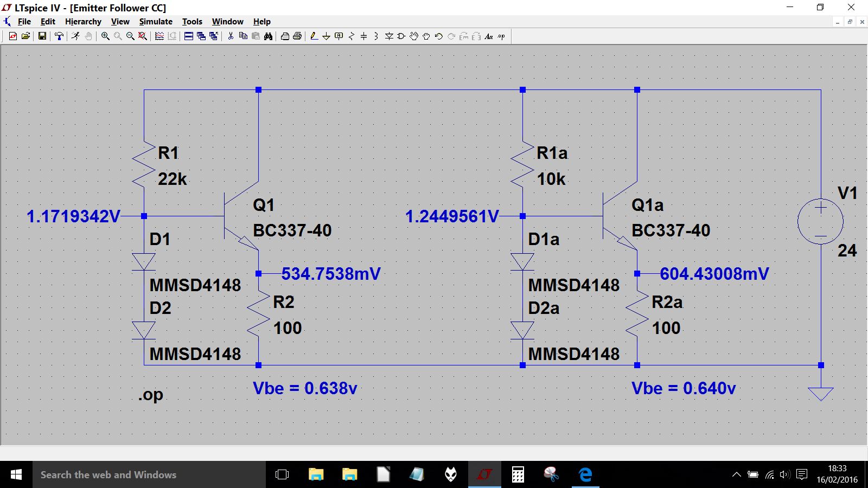This screenshot has height=488, width=868.
Task: Select the V1 voltage source symbol
Action: pos(821,221)
